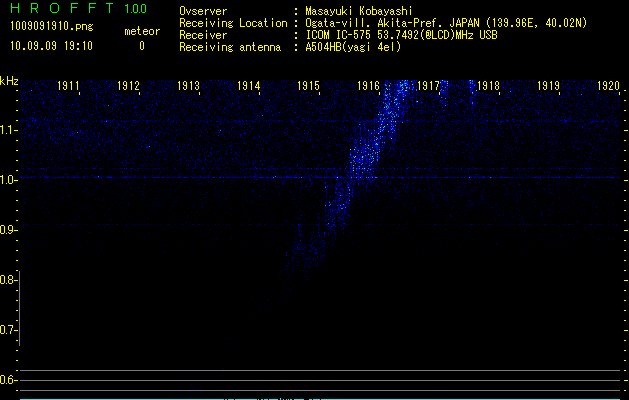The height and width of the screenshot is (400, 629).
Task: Click the 0.6 kHz axis label
Action: tap(8, 380)
